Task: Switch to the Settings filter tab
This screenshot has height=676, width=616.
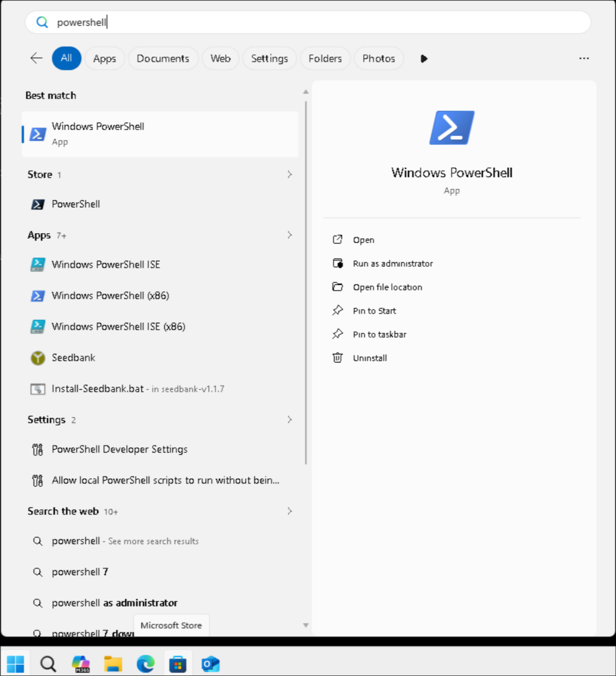Action: coord(270,58)
